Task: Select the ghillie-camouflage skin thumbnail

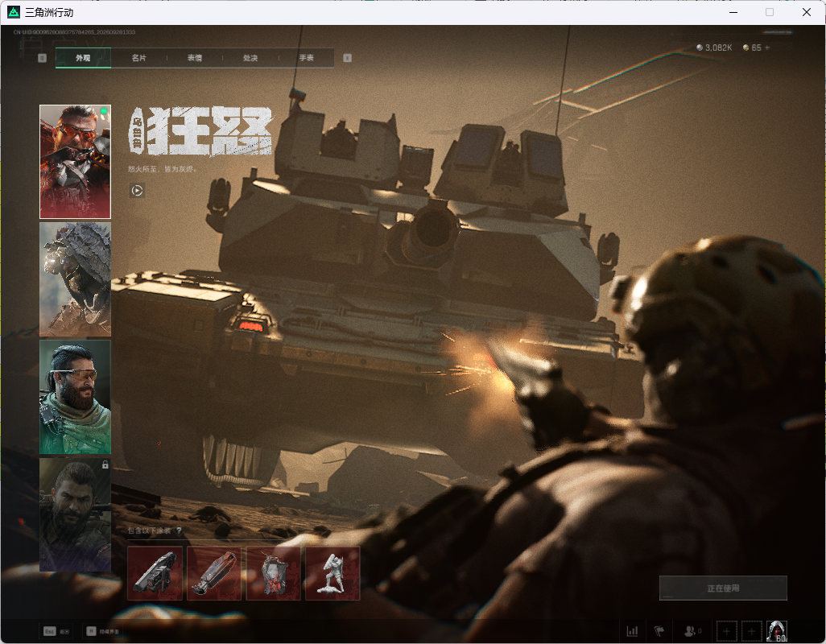Action: tap(76, 279)
